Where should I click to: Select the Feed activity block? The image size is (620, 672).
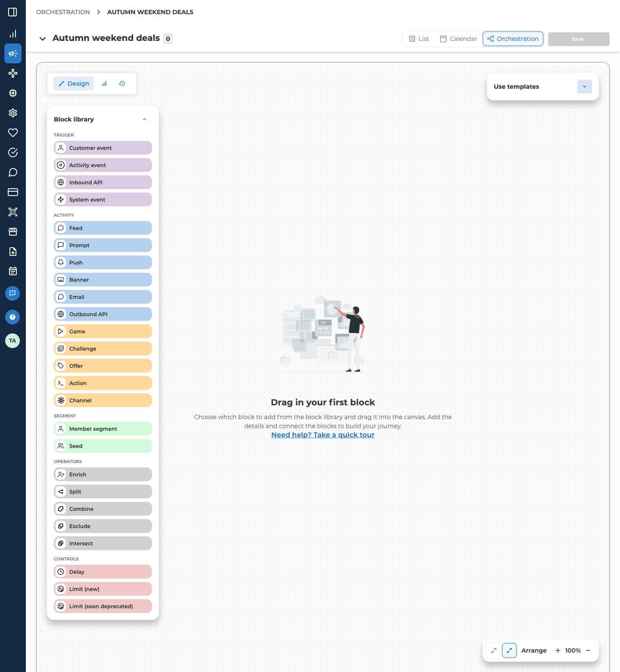tap(103, 228)
